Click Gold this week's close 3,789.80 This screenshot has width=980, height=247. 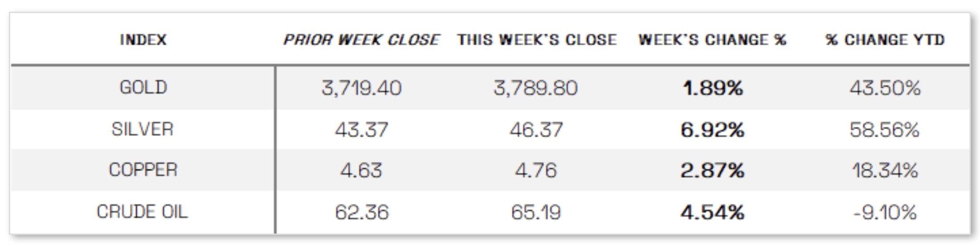pos(535,88)
